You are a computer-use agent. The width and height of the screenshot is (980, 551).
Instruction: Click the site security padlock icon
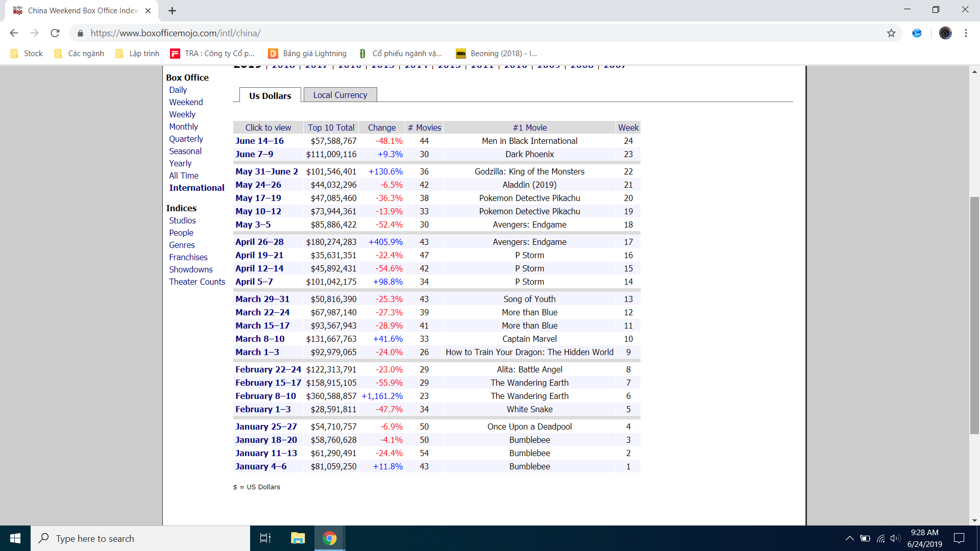(x=80, y=33)
